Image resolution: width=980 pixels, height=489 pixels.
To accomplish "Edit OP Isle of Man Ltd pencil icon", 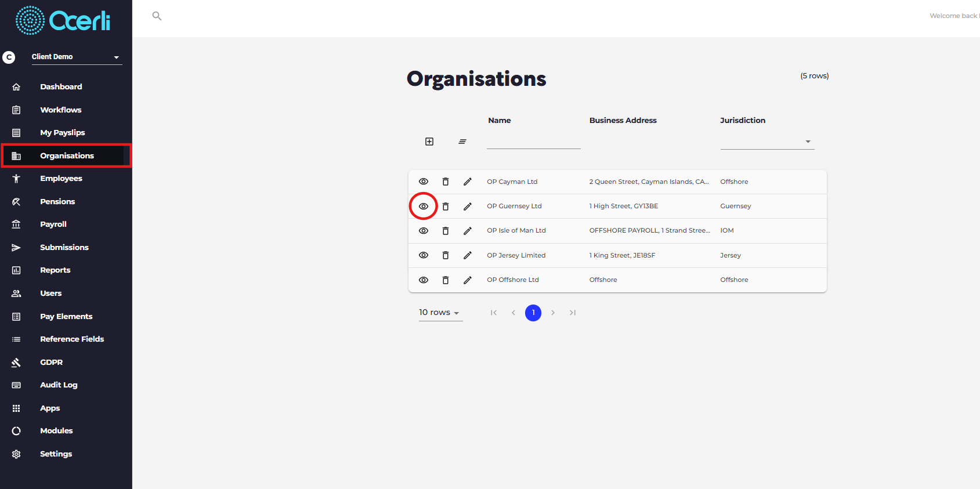I will coord(468,231).
